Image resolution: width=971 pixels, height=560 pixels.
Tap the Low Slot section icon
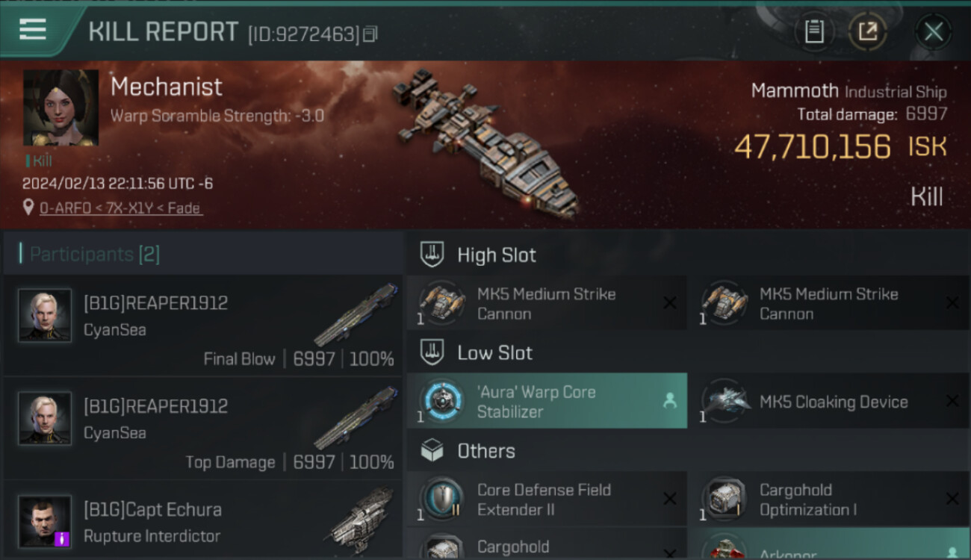tap(432, 352)
